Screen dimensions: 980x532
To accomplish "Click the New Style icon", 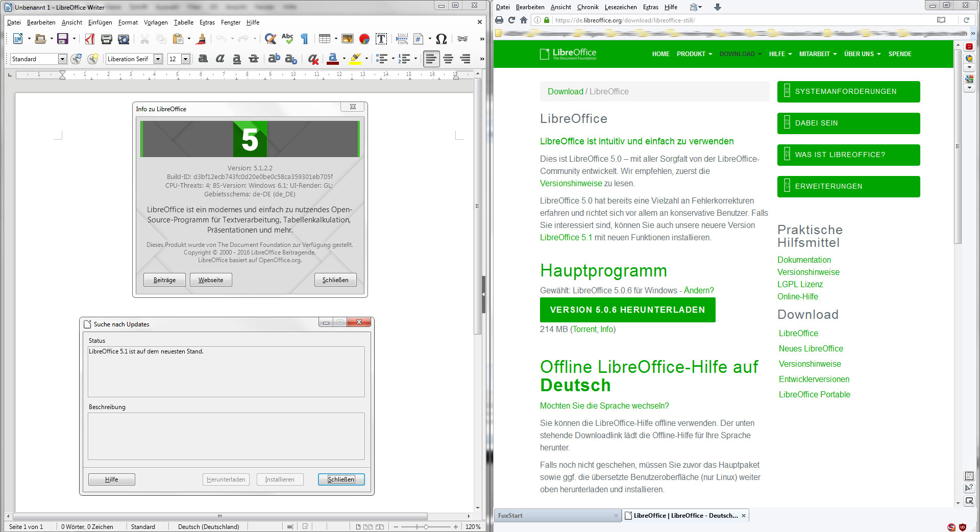I will pos(93,59).
